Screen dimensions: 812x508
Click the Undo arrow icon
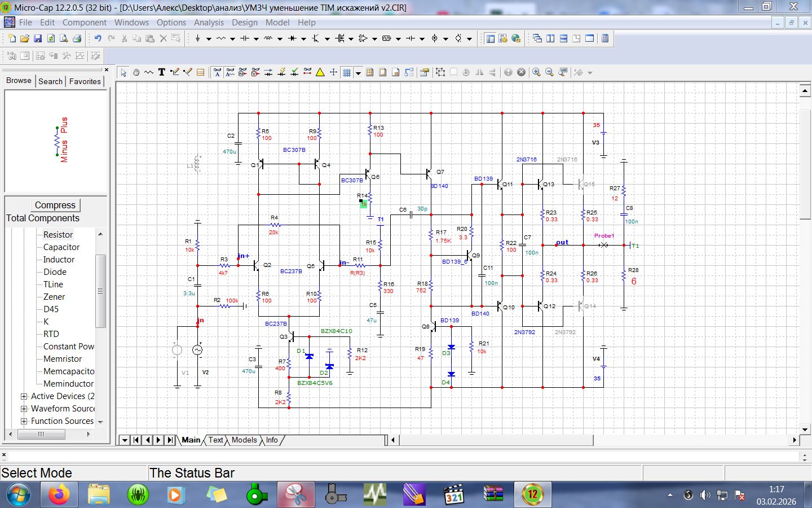(x=98, y=38)
